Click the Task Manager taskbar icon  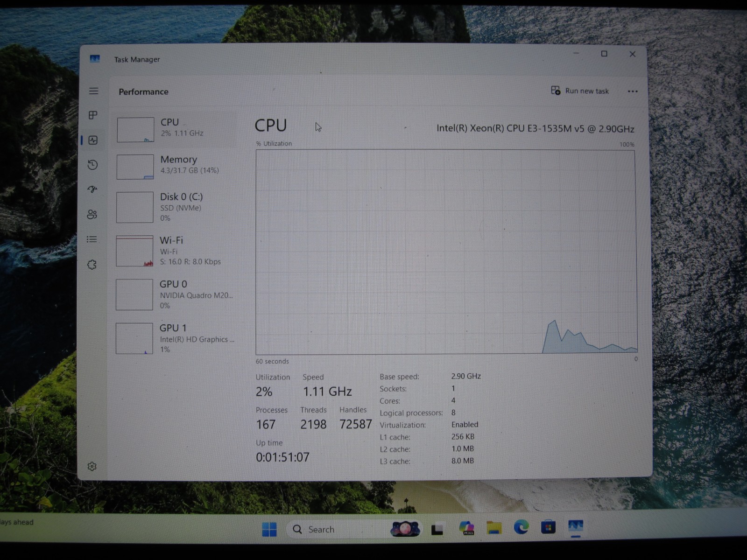(576, 527)
